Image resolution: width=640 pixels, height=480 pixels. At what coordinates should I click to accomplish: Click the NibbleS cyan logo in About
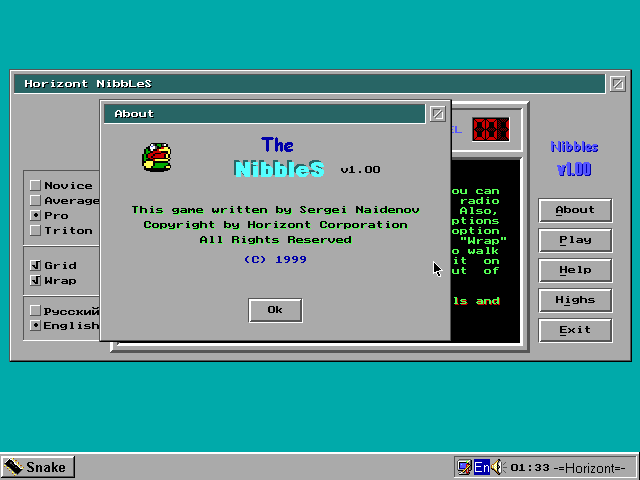280,169
